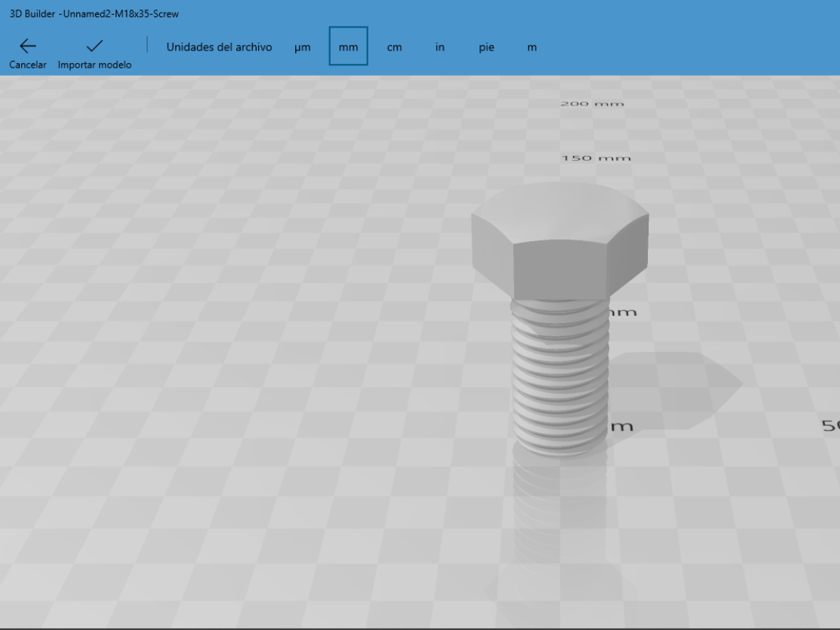The width and height of the screenshot is (840, 630).
Task: Set file units to in
Action: point(440,47)
